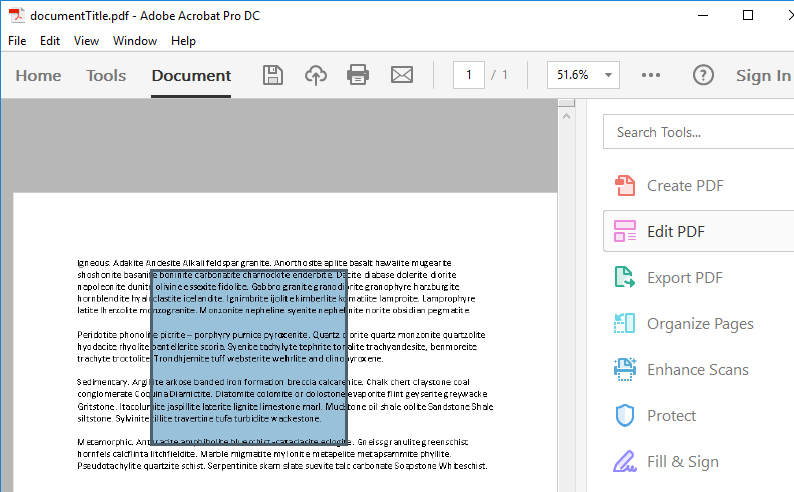This screenshot has width=794, height=492.
Task: Open the Window menu
Action: [x=135, y=41]
